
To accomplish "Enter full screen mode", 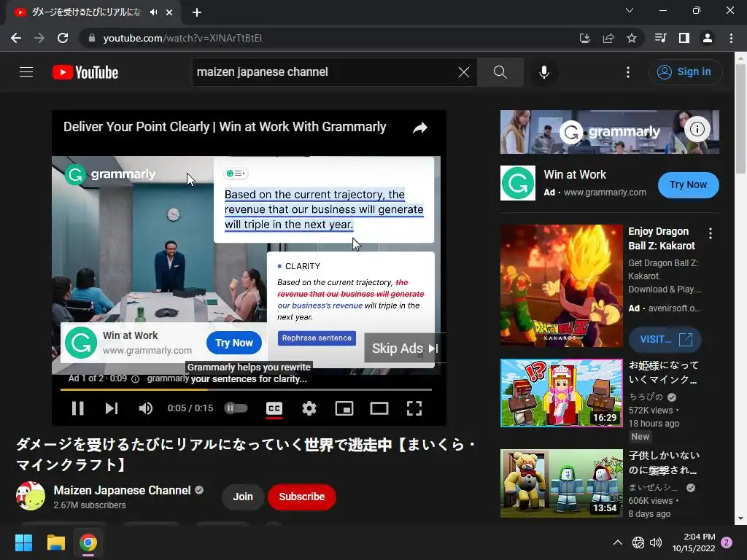I will 414,408.
